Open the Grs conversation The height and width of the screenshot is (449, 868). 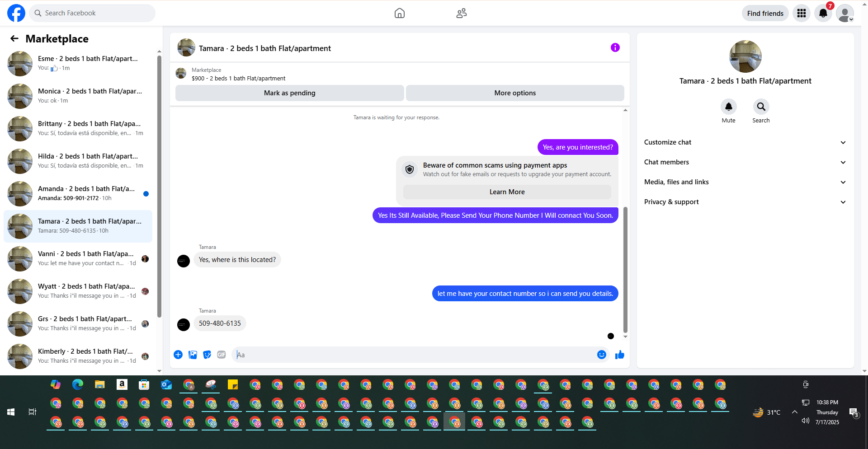(x=78, y=324)
